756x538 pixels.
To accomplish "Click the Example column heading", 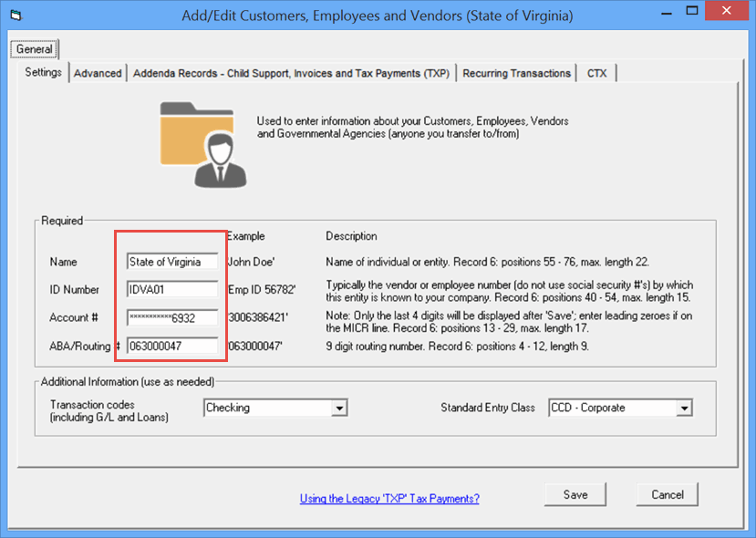I will point(246,236).
